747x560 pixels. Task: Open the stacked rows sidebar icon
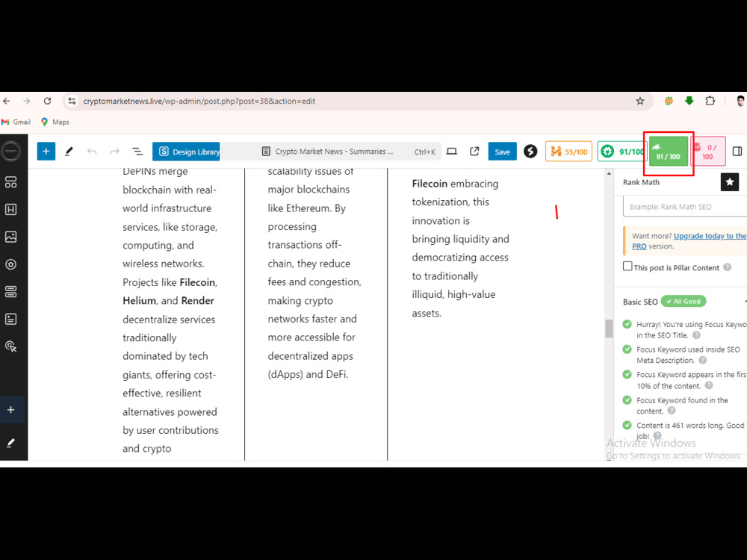click(11, 291)
